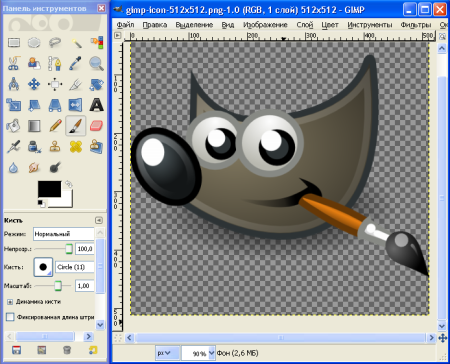Select the Perspective Clone tool
Viewport: 450px width, 364px height.
(96, 146)
